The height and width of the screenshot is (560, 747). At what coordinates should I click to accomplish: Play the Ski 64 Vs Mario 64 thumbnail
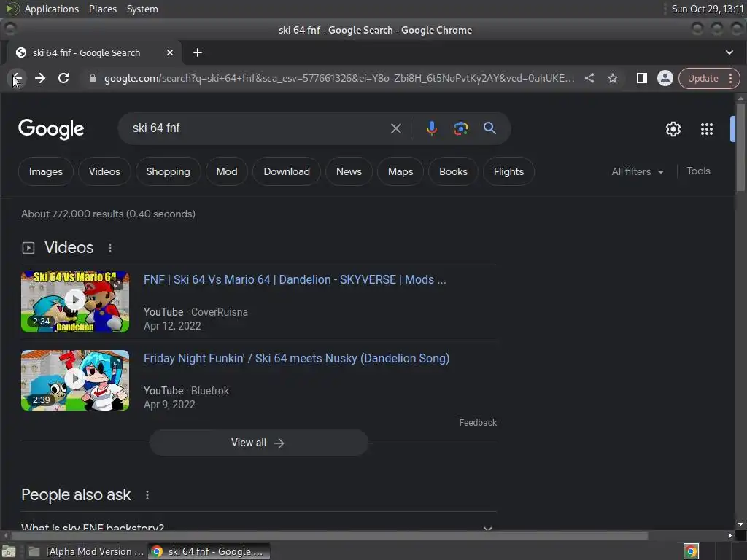pos(75,301)
